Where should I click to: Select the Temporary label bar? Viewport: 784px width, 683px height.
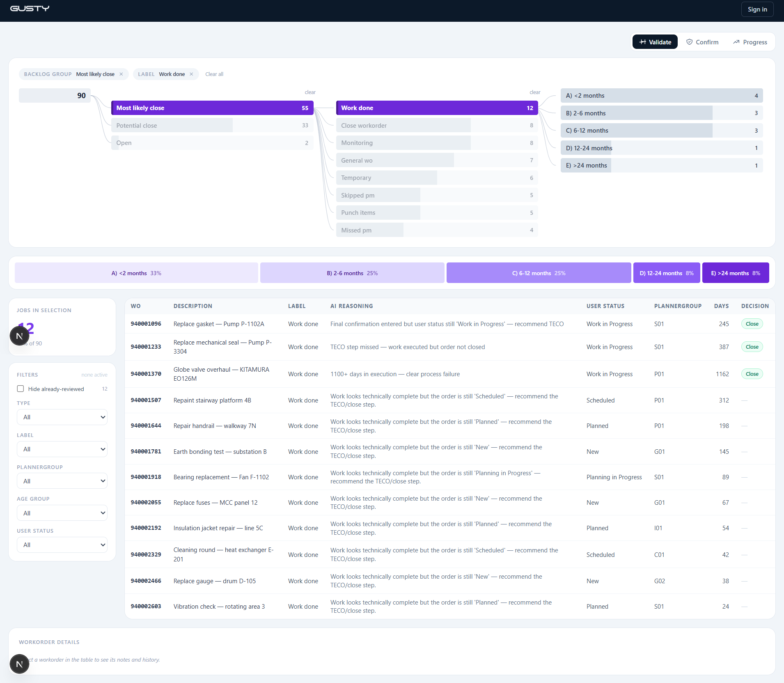(437, 178)
